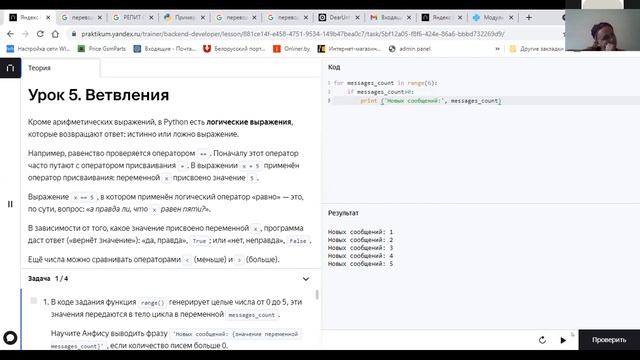
Task: Close the Входящие Gmail tab
Action: pyautogui.click(x=409, y=18)
